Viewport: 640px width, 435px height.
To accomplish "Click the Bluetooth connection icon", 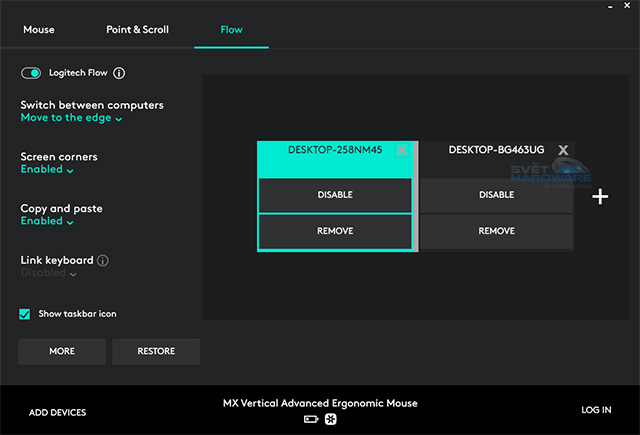I will point(330,419).
